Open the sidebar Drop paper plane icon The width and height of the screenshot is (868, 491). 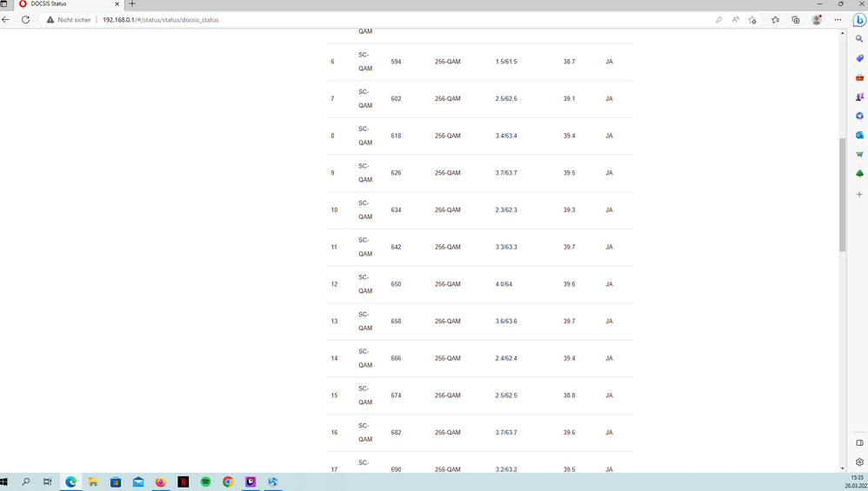[859, 155]
